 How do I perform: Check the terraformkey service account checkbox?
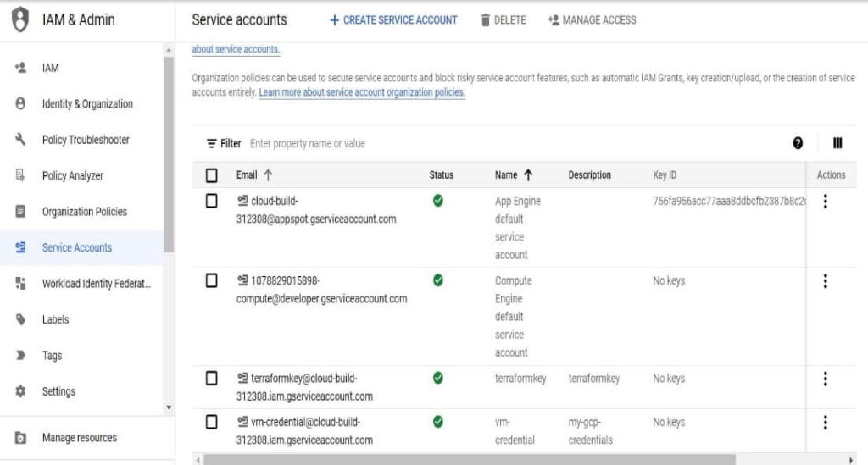[x=212, y=378]
